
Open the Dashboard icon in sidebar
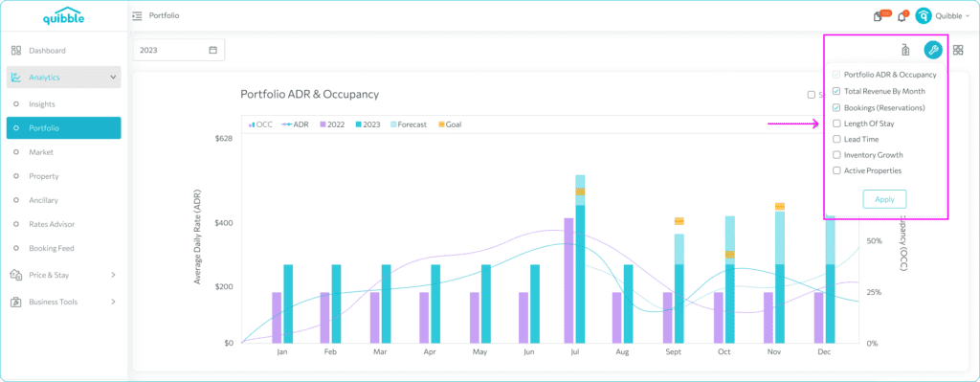(16, 51)
